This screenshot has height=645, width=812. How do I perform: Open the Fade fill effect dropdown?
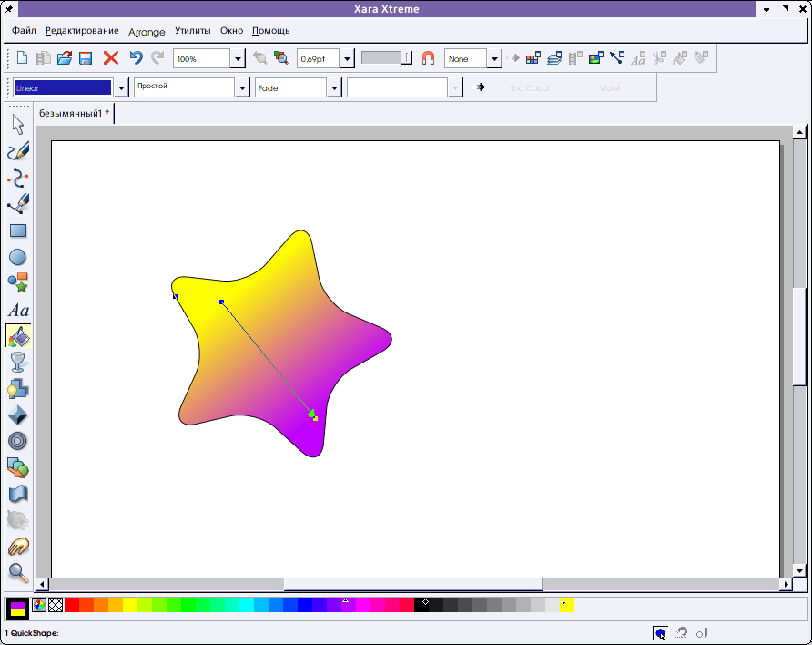(x=334, y=88)
